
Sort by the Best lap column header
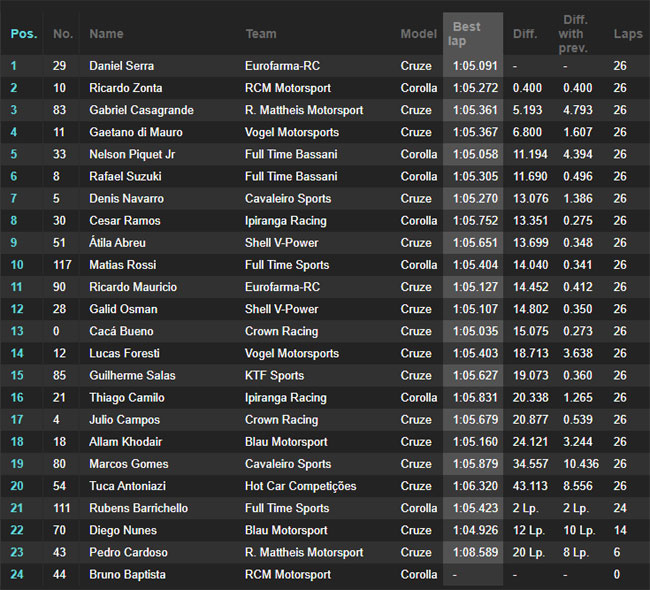click(464, 34)
